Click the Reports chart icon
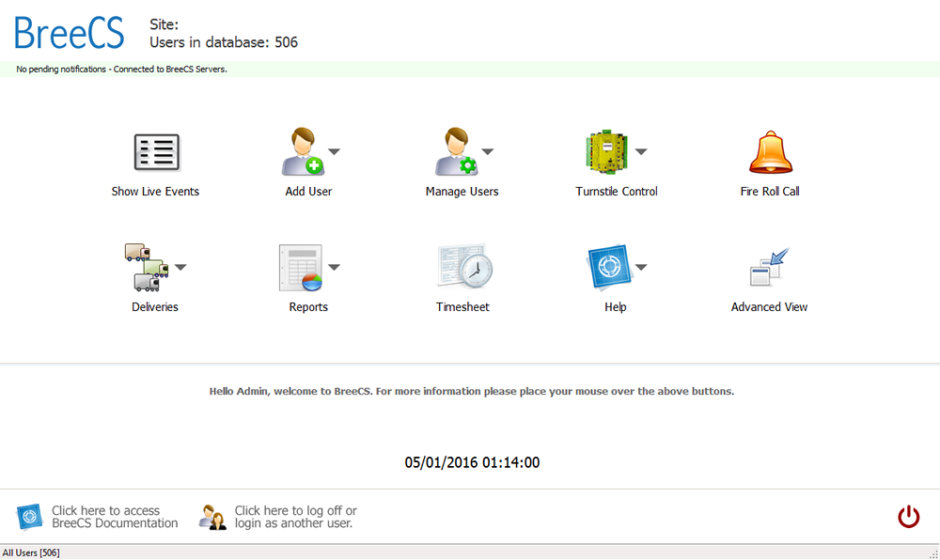Screen dimensions: 940x560 pos(300,268)
